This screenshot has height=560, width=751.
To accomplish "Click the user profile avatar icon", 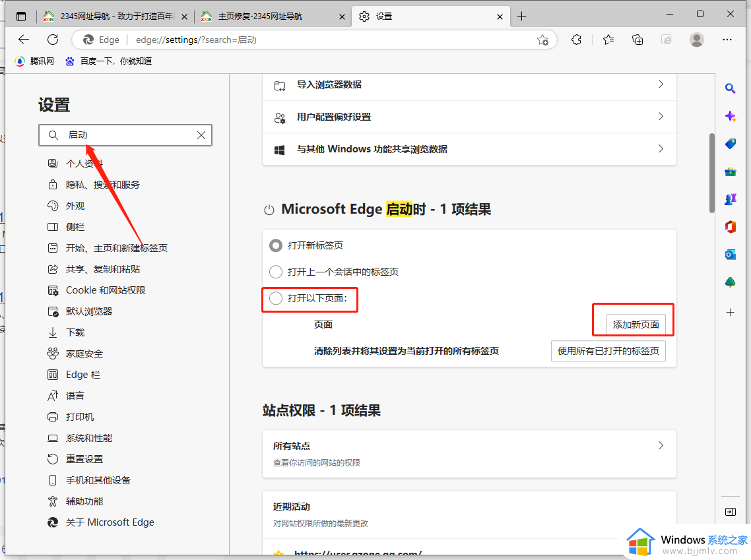I will click(697, 40).
